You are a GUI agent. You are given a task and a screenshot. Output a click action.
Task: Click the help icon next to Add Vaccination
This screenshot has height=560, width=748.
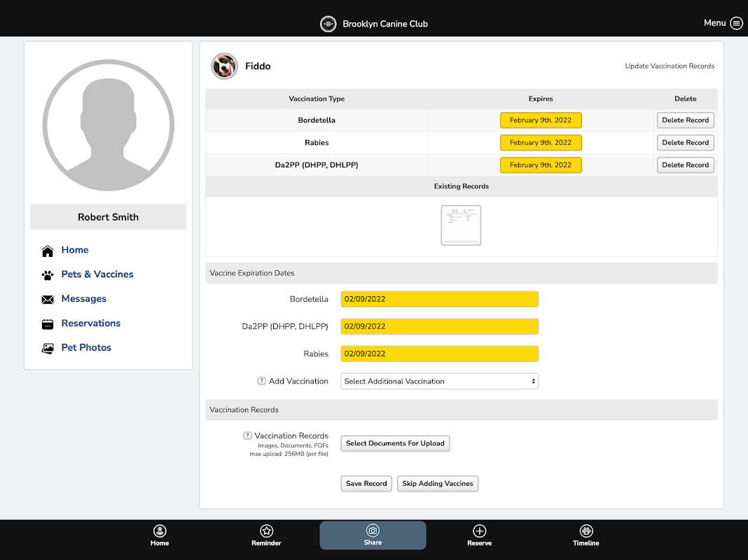point(261,381)
